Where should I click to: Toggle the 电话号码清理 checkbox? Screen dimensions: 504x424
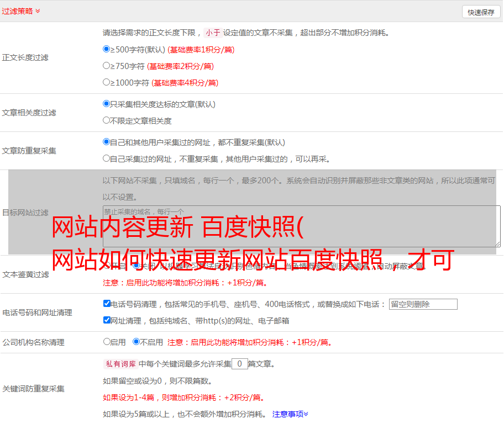(x=107, y=304)
